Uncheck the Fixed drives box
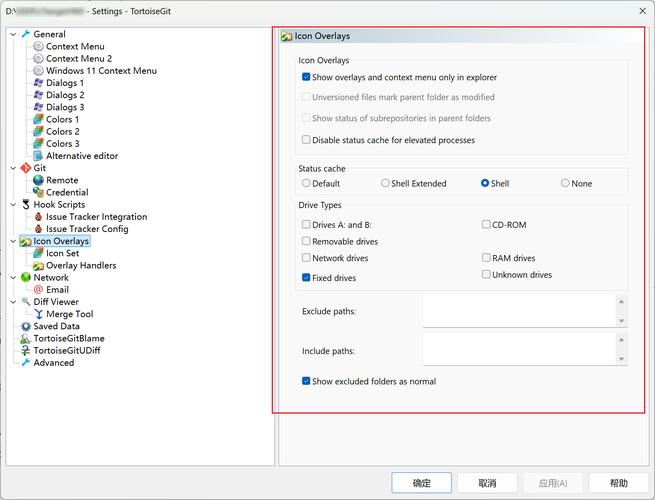Viewport: 655px width, 500px height. 306,278
